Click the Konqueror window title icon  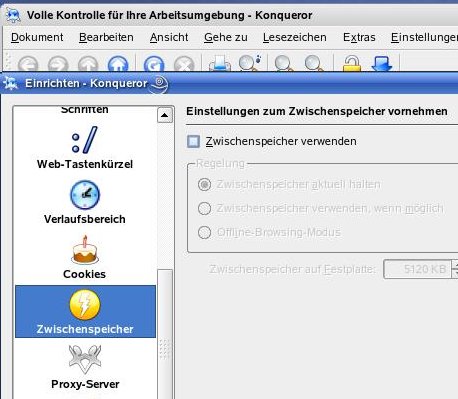click(13, 15)
